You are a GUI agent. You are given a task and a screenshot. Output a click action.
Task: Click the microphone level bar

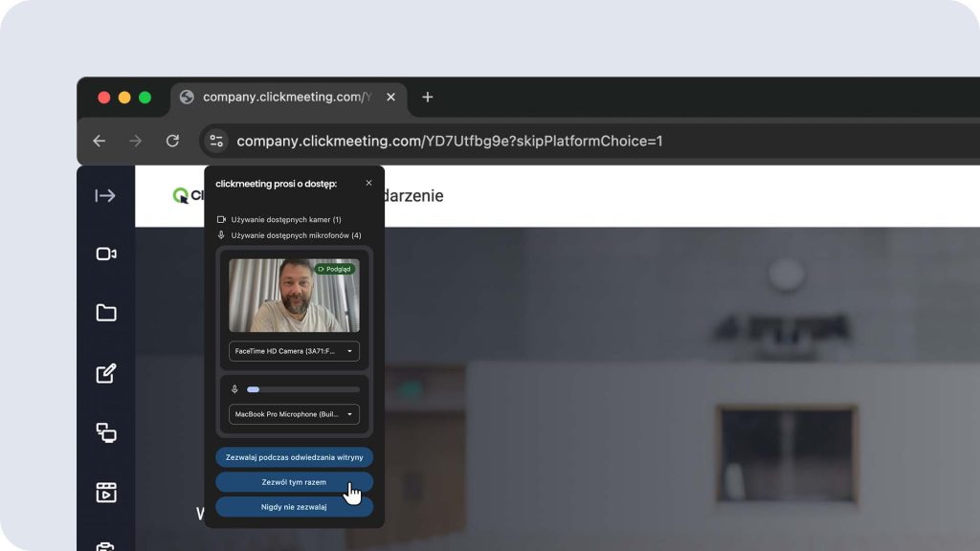pyautogui.click(x=303, y=389)
